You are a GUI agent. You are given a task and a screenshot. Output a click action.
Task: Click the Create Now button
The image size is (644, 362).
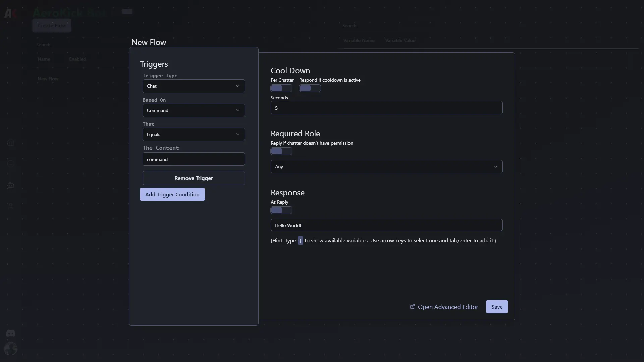pos(52,25)
